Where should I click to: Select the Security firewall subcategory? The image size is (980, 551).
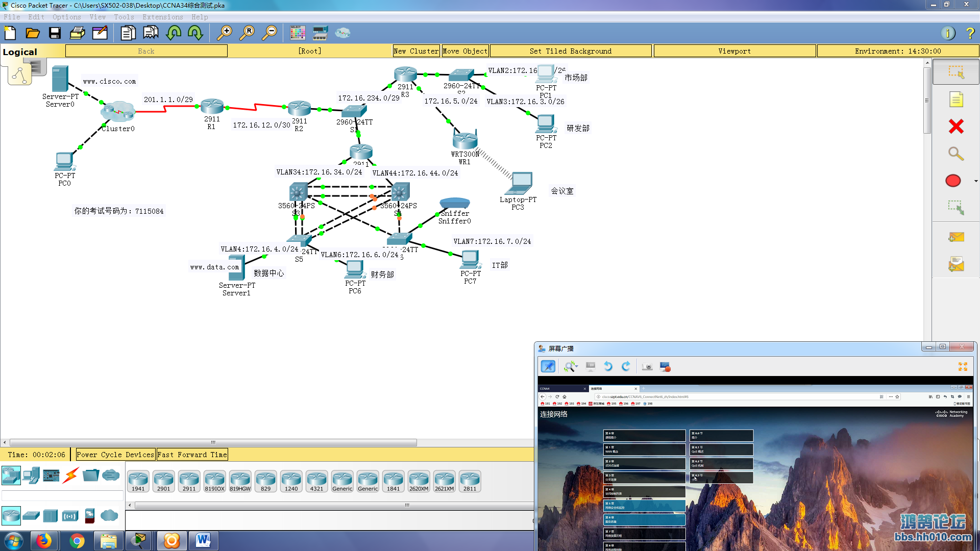pos(90,516)
